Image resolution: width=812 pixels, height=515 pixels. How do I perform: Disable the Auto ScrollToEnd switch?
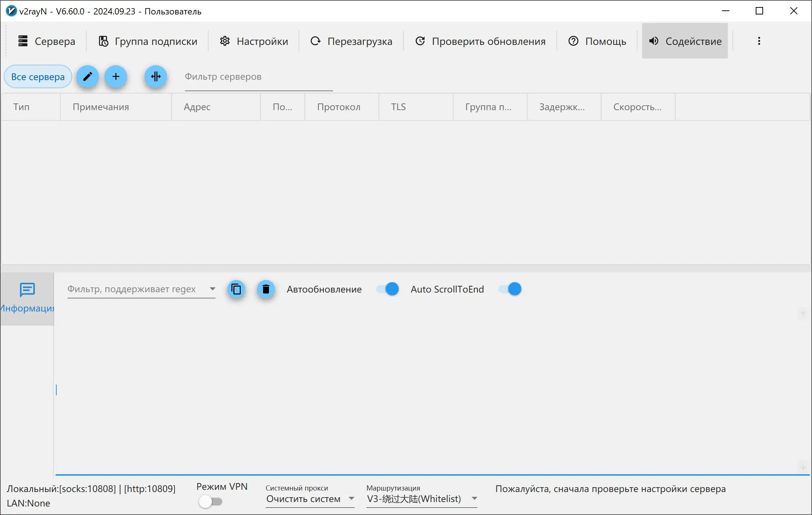click(x=510, y=289)
